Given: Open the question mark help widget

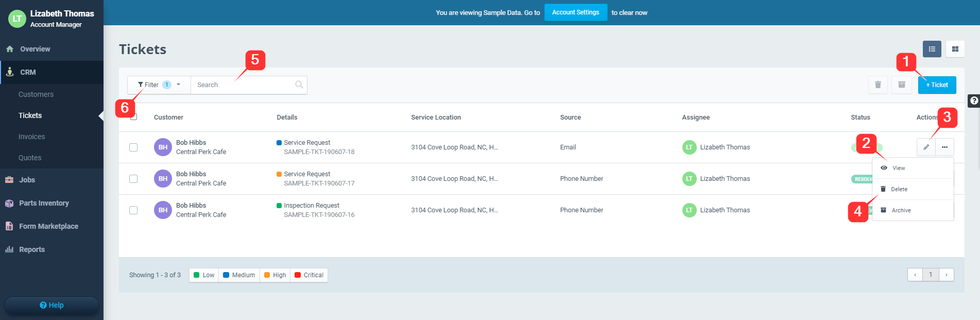Looking at the screenshot, I should point(973,101).
